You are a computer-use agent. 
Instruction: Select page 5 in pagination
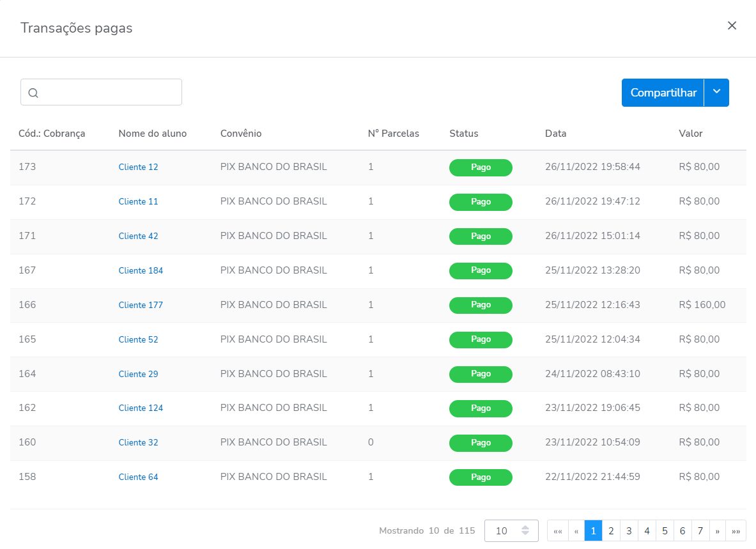point(665,530)
